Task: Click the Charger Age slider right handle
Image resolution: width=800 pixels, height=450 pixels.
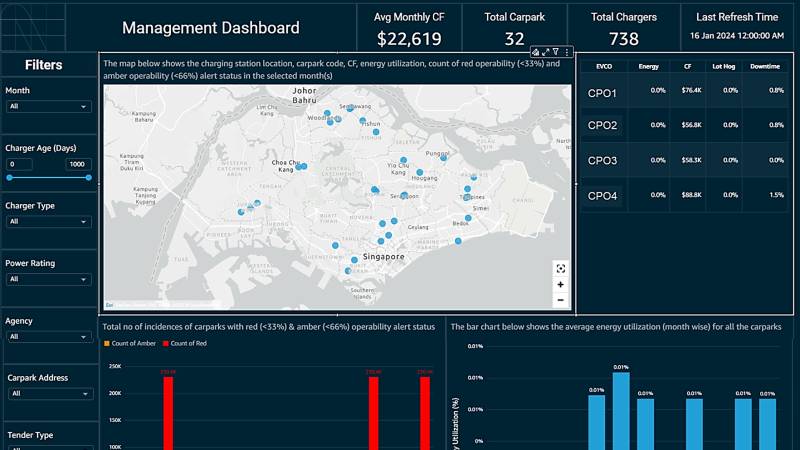Action: (88, 178)
